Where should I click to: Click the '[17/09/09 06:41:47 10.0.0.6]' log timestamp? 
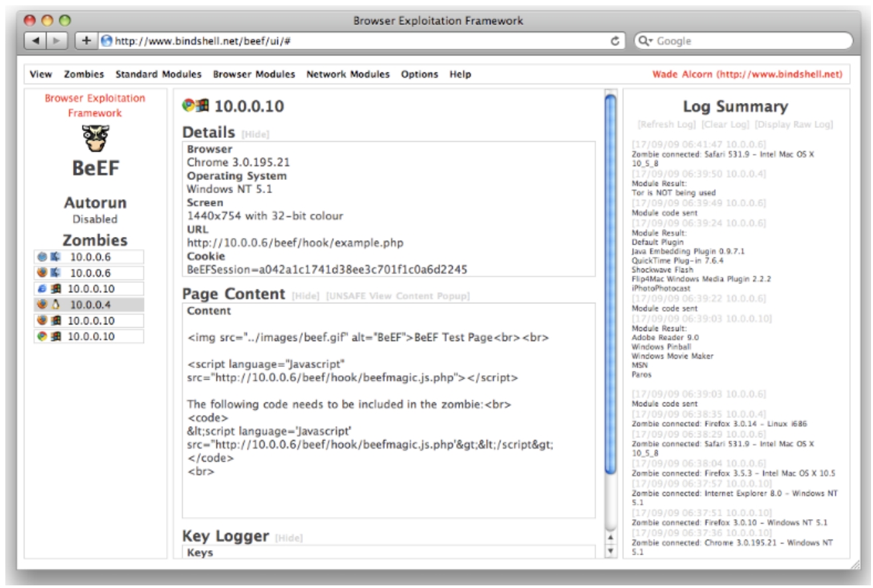click(698, 143)
